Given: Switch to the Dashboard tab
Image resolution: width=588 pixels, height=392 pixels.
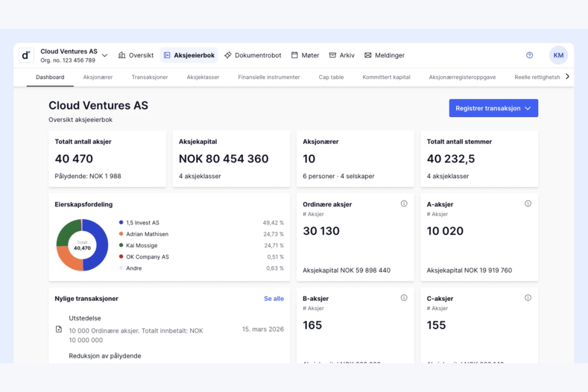Looking at the screenshot, I should click(50, 77).
